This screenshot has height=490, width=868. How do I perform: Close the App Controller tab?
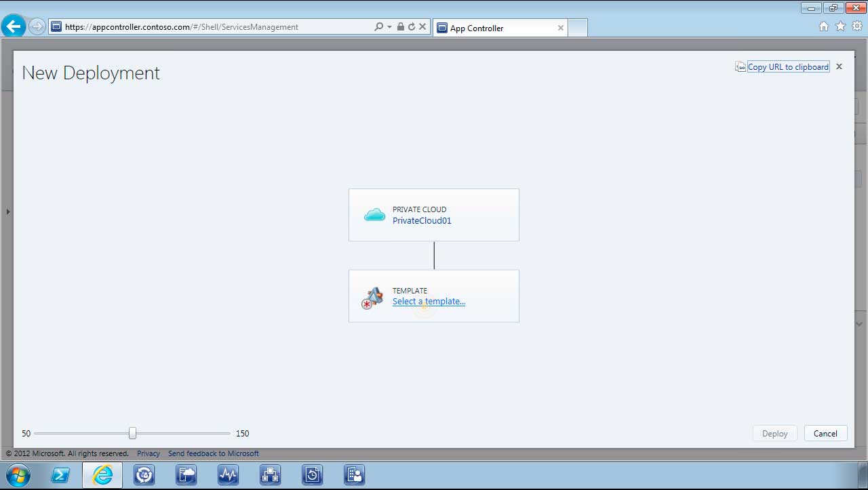pos(560,28)
